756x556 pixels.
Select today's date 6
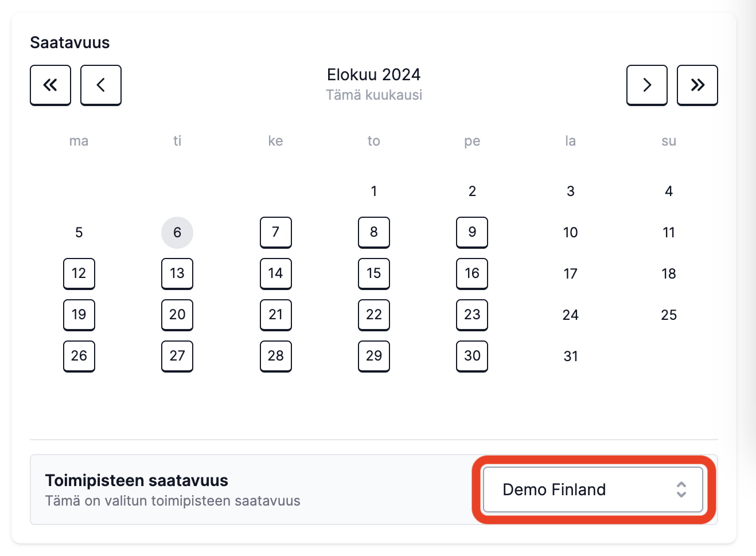point(177,233)
